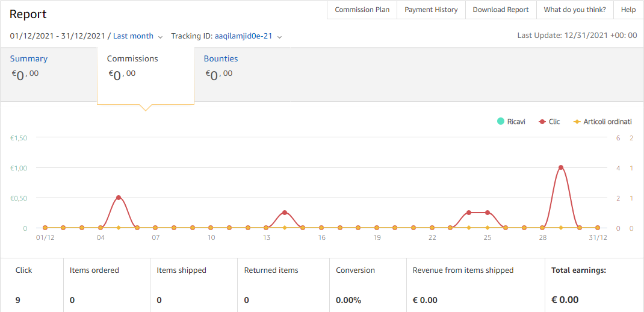Open the Commission Plan page
644x312 pixels.
coord(362,10)
